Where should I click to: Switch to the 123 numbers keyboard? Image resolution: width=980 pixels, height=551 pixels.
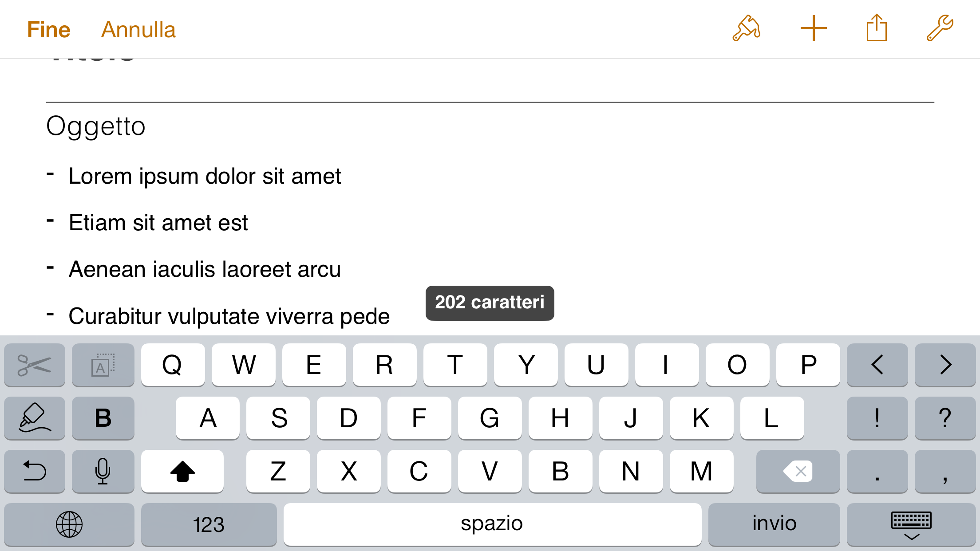pos(209,524)
